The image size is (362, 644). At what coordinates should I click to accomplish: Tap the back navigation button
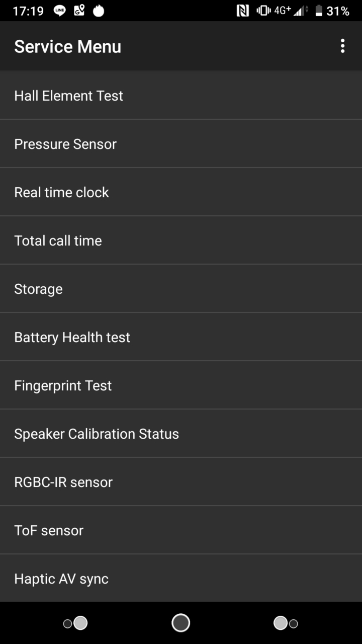point(75,623)
